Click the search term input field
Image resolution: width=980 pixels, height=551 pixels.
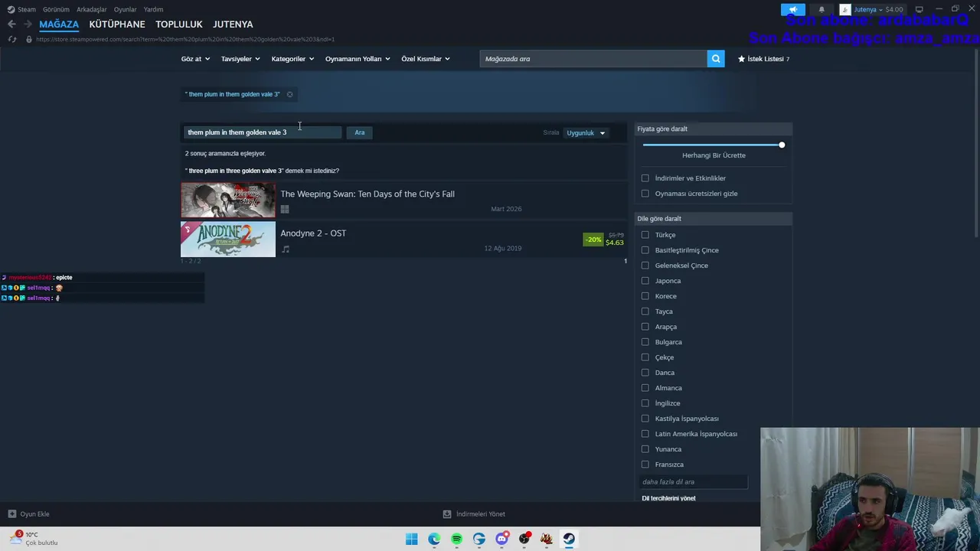[x=263, y=132]
